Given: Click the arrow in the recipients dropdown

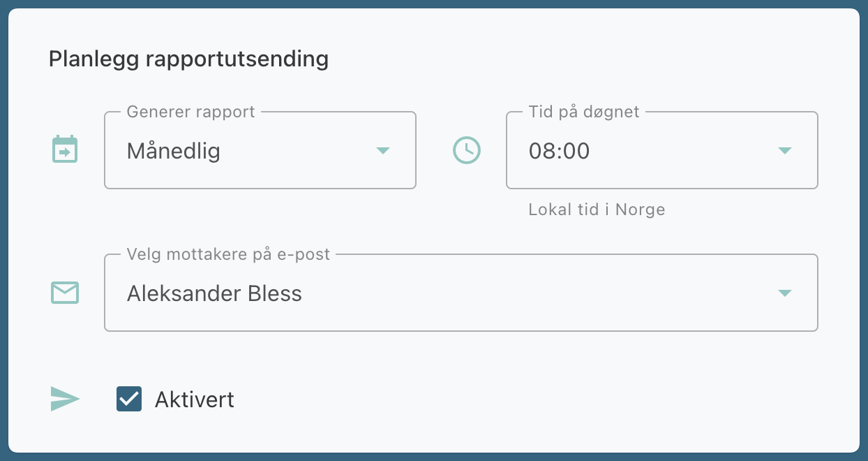Looking at the screenshot, I should (784, 293).
